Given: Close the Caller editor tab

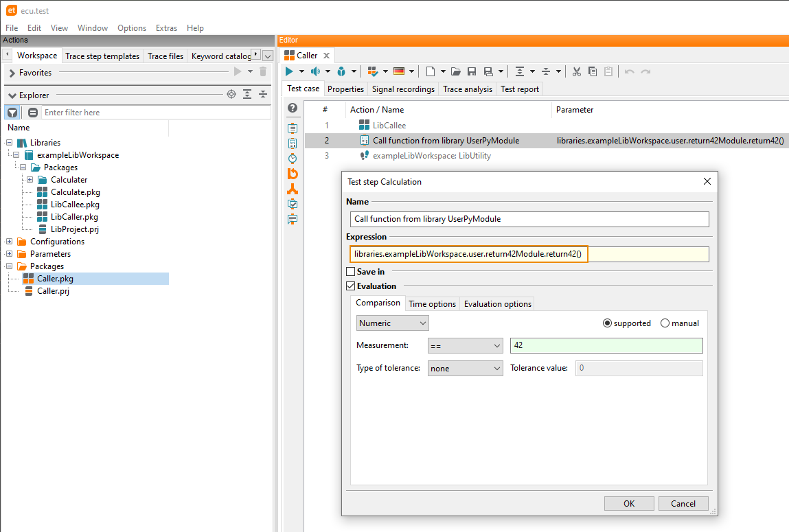Looking at the screenshot, I should click(327, 56).
